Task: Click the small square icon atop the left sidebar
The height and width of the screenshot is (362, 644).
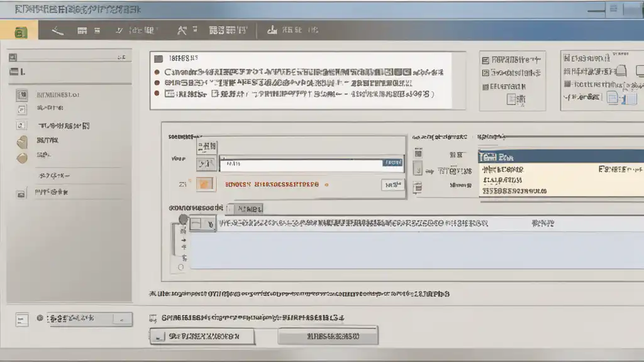Action: click(x=13, y=57)
